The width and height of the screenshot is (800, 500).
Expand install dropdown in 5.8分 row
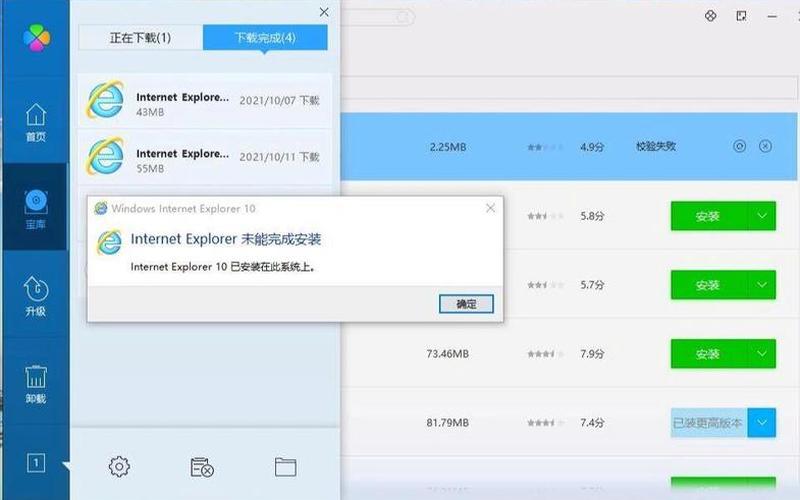pyautogui.click(x=762, y=216)
